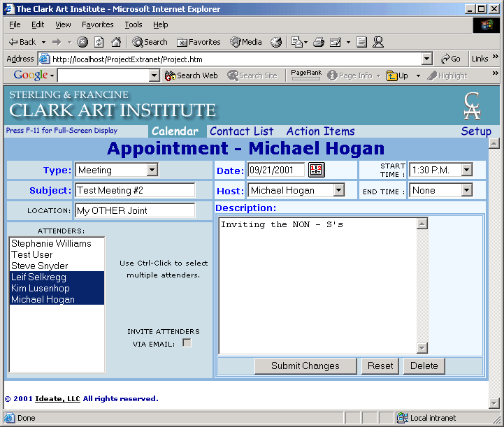
Task: Click the Reset button
Action: 380,366
